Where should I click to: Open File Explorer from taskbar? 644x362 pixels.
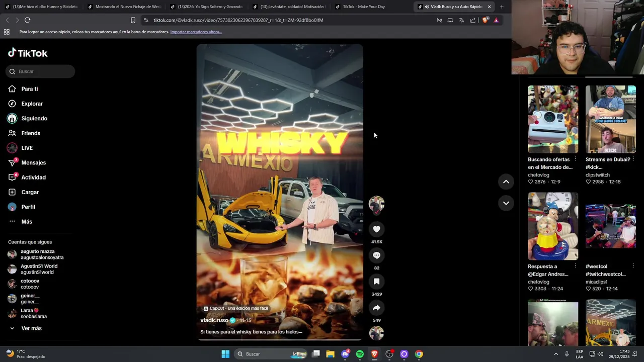tap(330, 354)
